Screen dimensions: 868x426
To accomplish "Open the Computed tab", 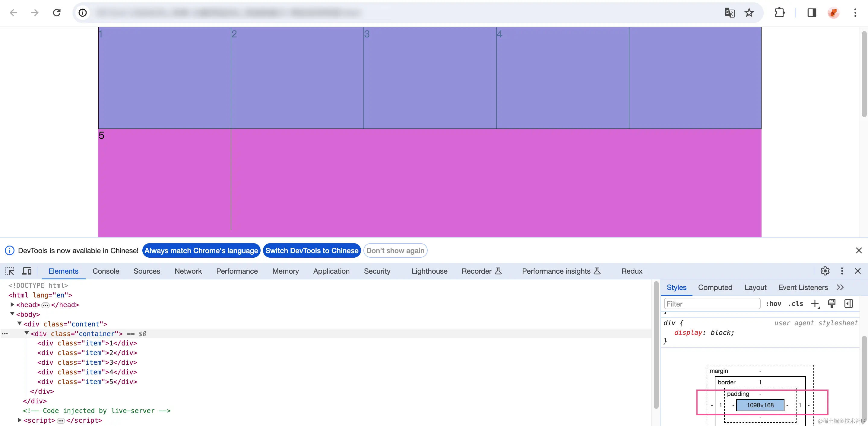I will point(715,288).
